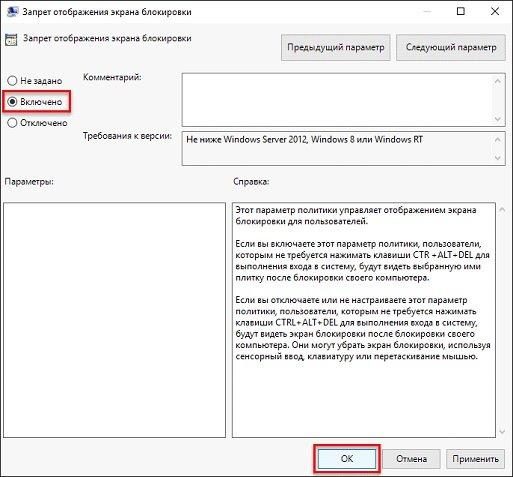Click comment box scroll down arrow

[498, 119]
